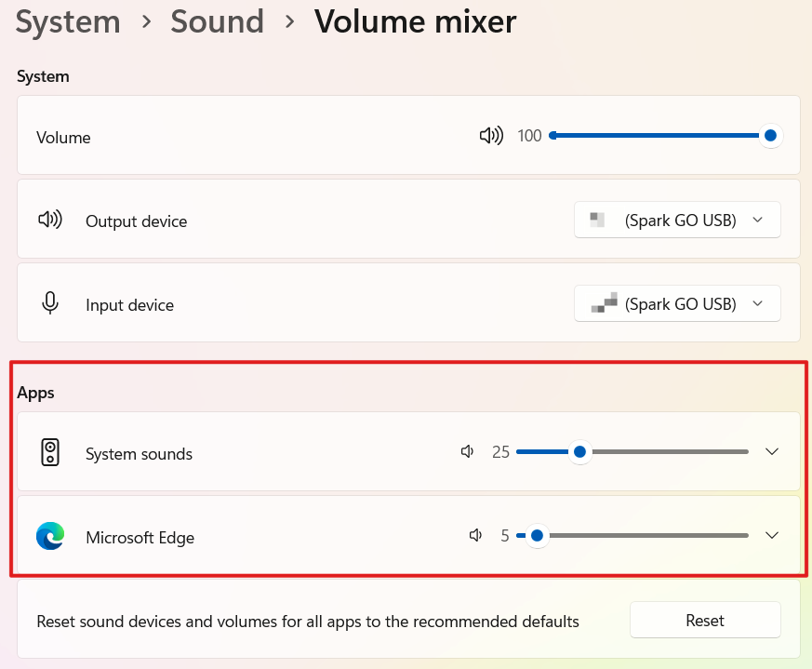Click the System sounds slider thumb at 25

580,452
